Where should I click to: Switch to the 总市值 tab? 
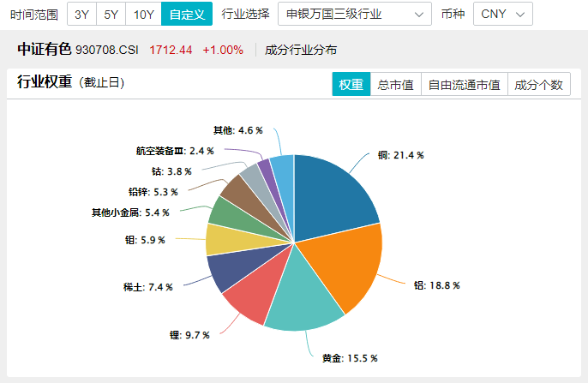pos(395,85)
